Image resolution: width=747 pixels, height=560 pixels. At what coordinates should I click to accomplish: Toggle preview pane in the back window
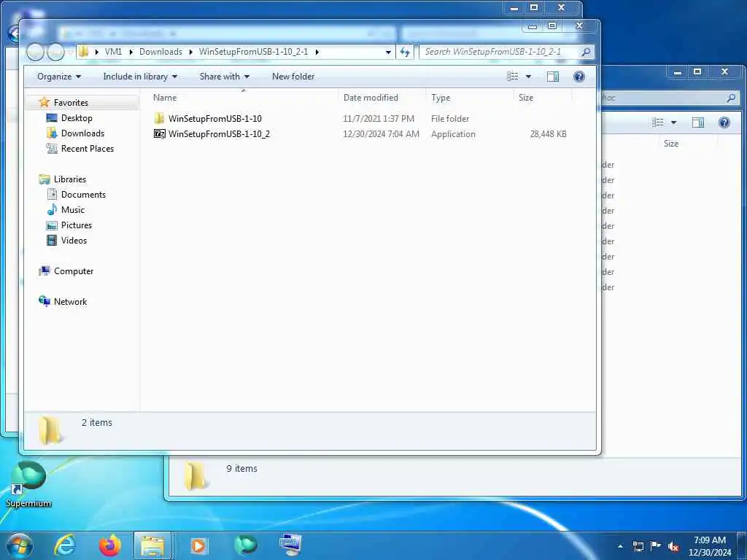pyautogui.click(x=698, y=122)
